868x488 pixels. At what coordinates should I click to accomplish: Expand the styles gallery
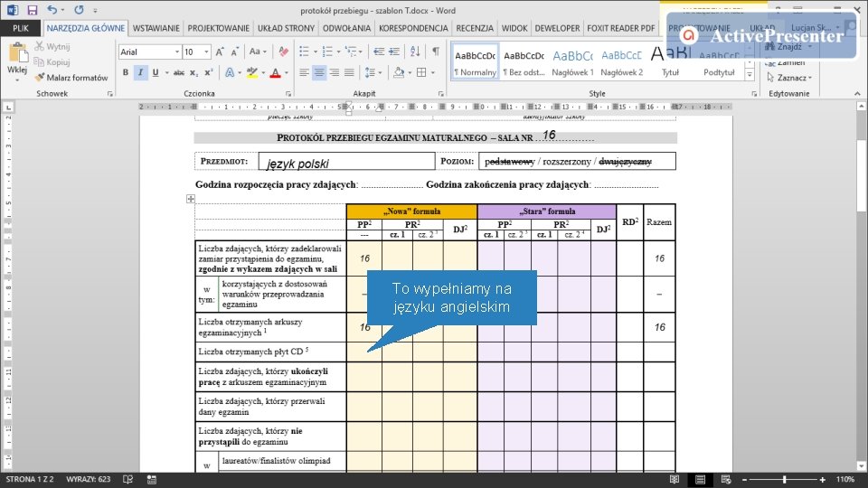click(750, 75)
